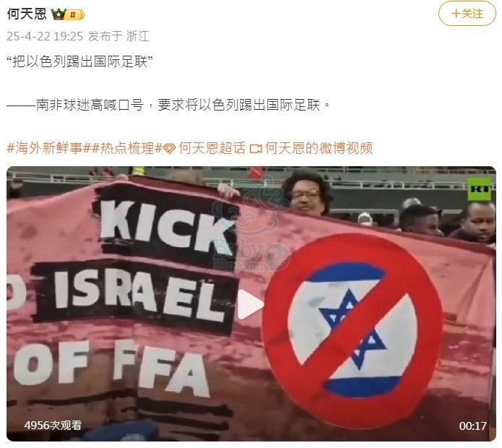Click the level II badge next to crown

[x=74, y=14]
